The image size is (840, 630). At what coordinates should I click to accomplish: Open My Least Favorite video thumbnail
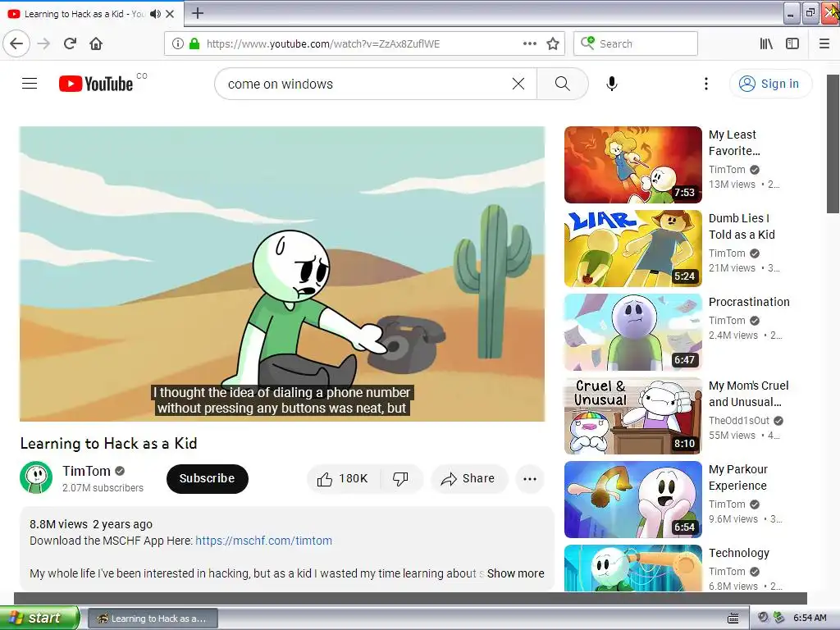pos(632,164)
